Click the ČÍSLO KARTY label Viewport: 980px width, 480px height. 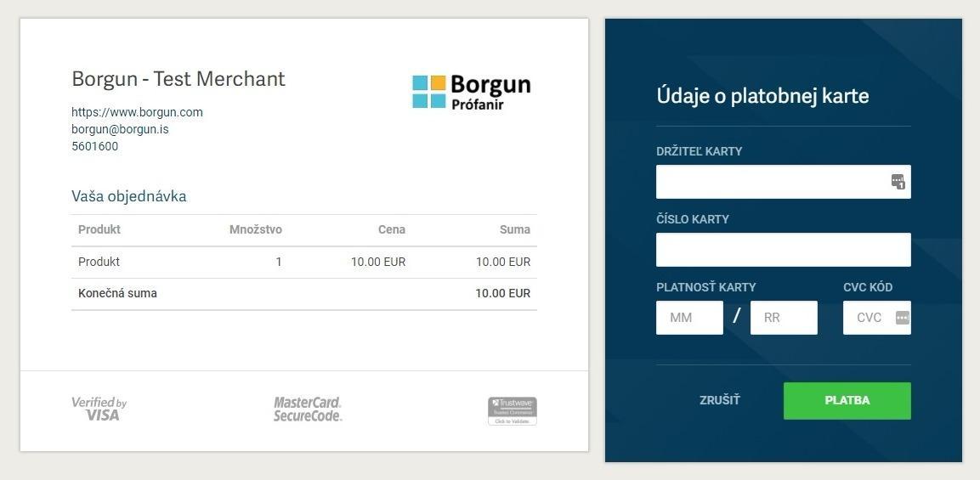[x=693, y=219]
